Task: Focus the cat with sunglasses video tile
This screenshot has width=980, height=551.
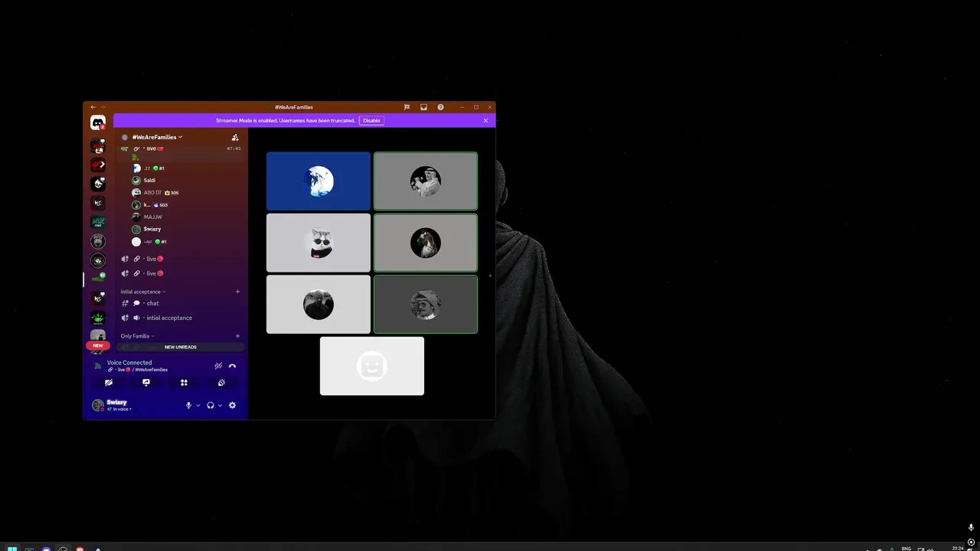Action: tap(318, 243)
